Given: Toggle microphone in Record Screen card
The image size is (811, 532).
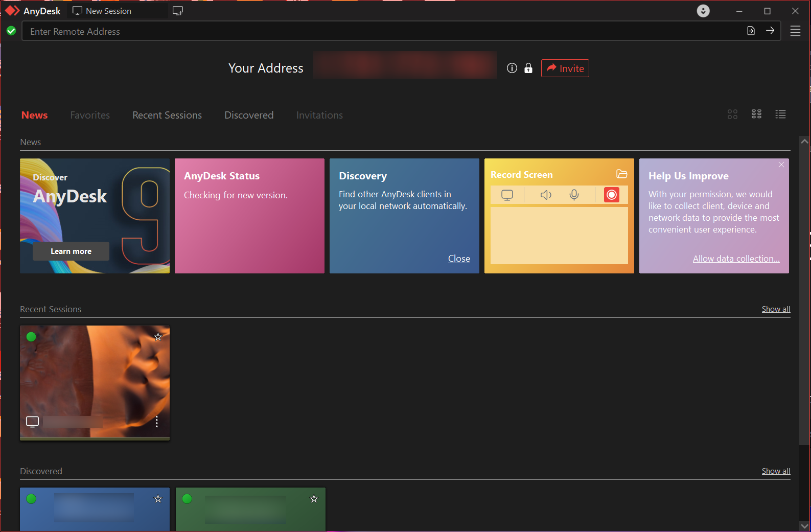Looking at the screenshot, I should coord(574,195).
